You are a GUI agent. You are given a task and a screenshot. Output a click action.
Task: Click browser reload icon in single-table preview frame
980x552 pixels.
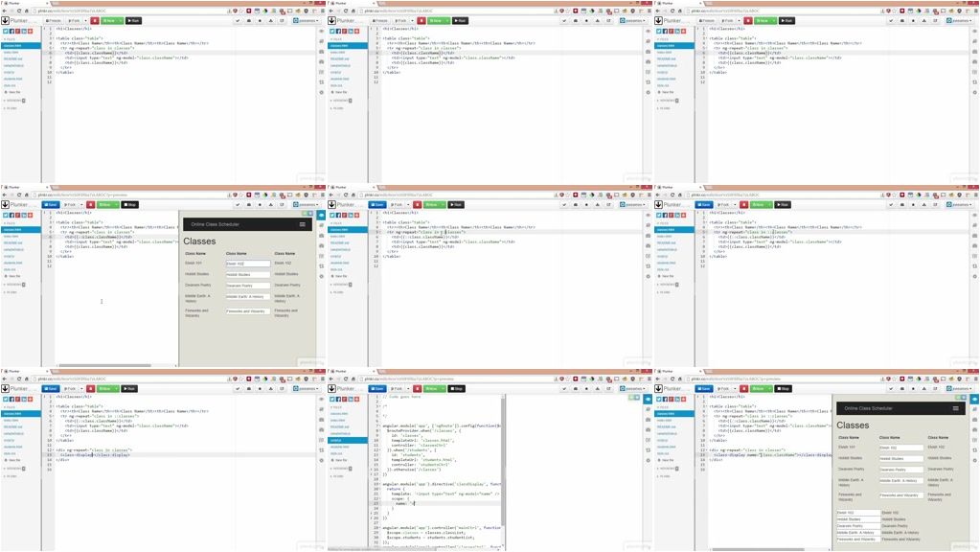[x=19, y=195]
